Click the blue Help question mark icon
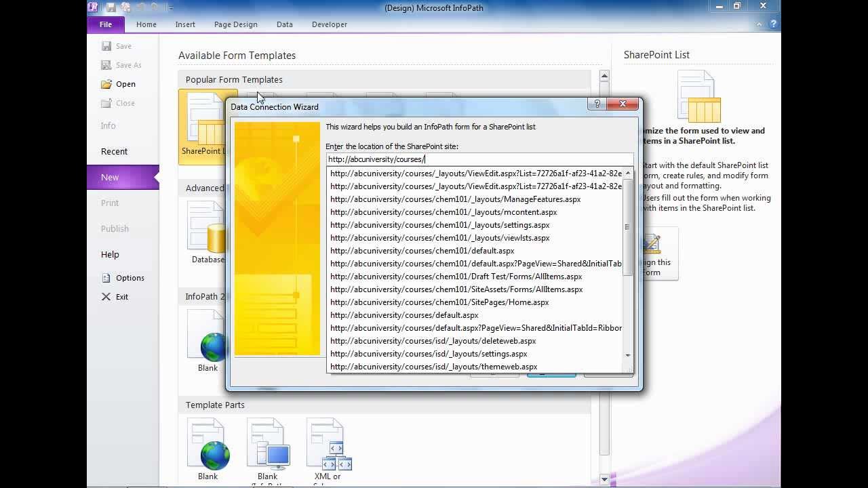Viewport: 868px width, 488px height. [773, 24]
